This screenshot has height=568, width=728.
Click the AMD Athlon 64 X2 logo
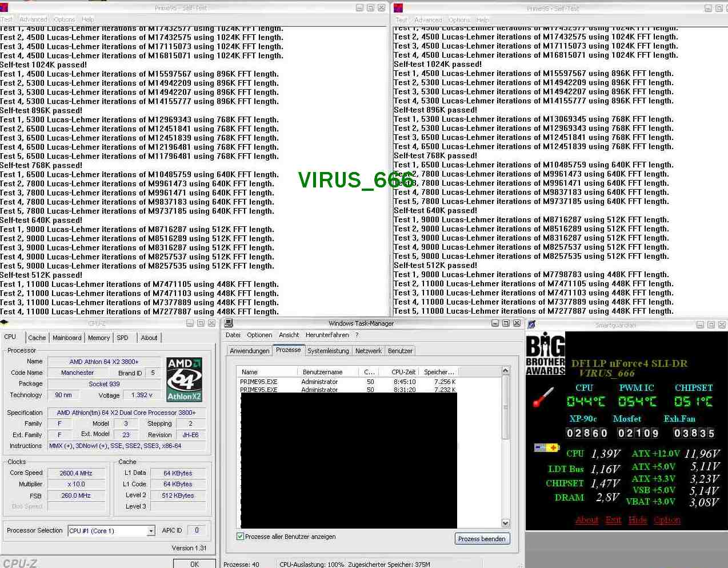184,379
